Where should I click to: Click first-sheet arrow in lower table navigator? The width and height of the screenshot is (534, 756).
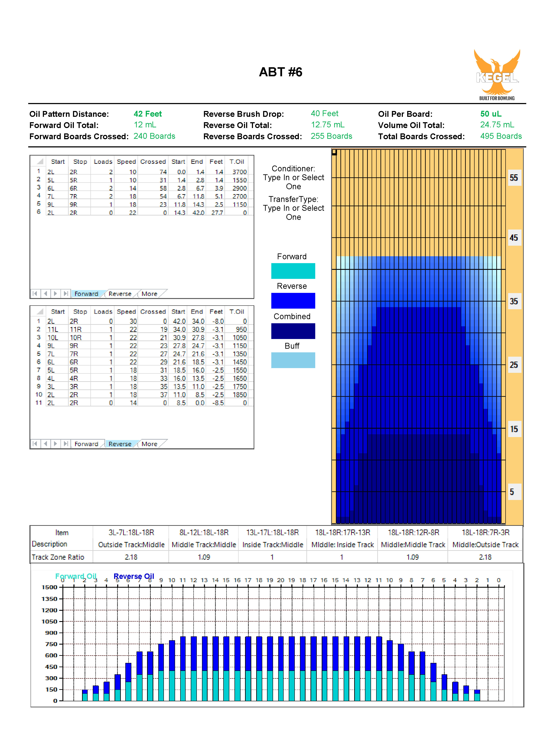(x=35, y=444)
